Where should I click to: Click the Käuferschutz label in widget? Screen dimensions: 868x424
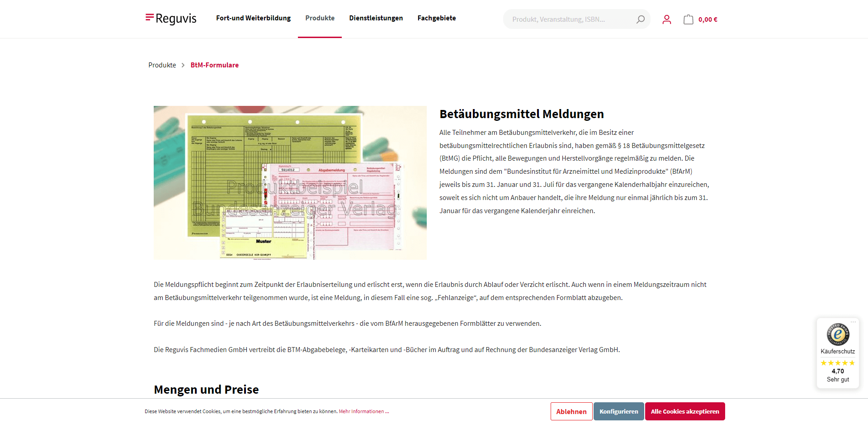(x=838, y=352)
